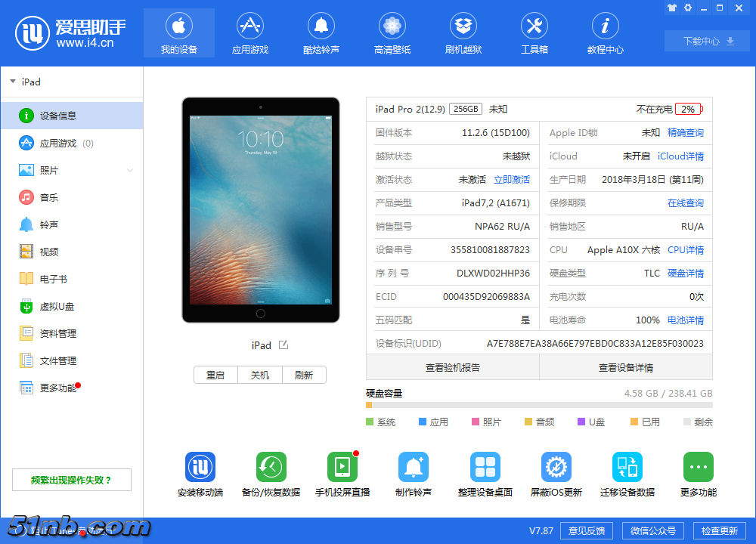Open the 下载中心 download center dropdown
The height and width of the screenshot is (544, 756).
coord(706,41)
